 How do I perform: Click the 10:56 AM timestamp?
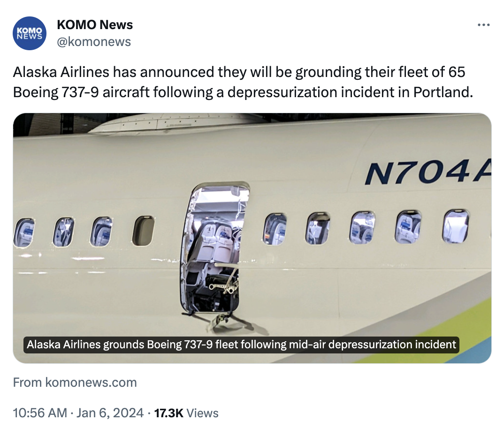click(40, 413)
